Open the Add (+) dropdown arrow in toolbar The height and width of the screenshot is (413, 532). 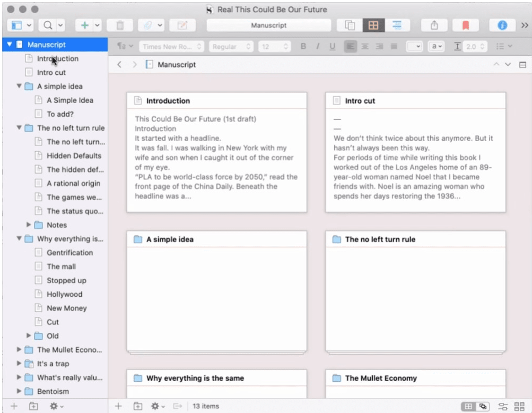coord(97,25)
